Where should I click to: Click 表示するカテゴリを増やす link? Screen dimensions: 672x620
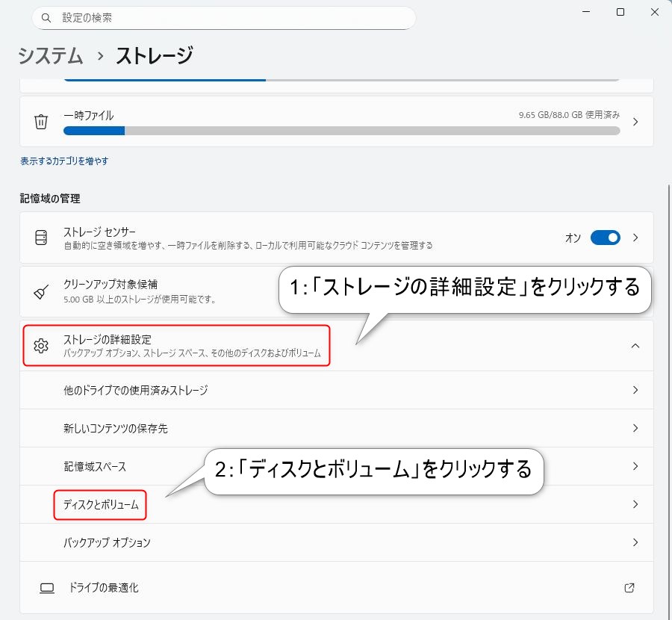tap(64, 161)
